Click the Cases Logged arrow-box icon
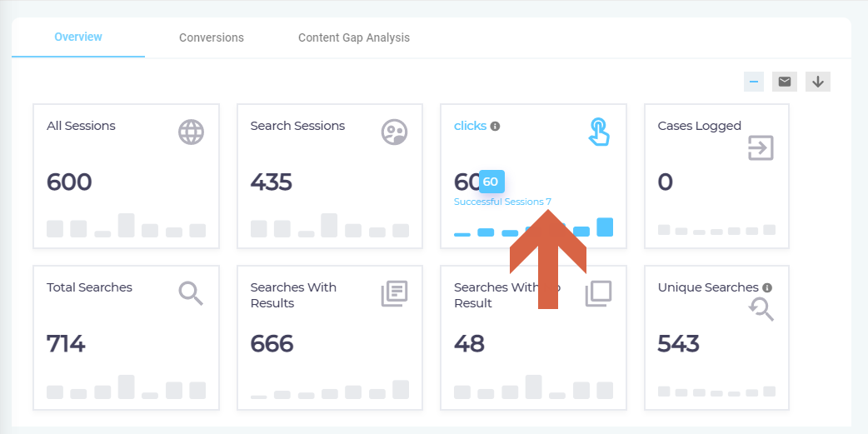The width and height of the screenshot is (868, 434). tap(761, 148)
